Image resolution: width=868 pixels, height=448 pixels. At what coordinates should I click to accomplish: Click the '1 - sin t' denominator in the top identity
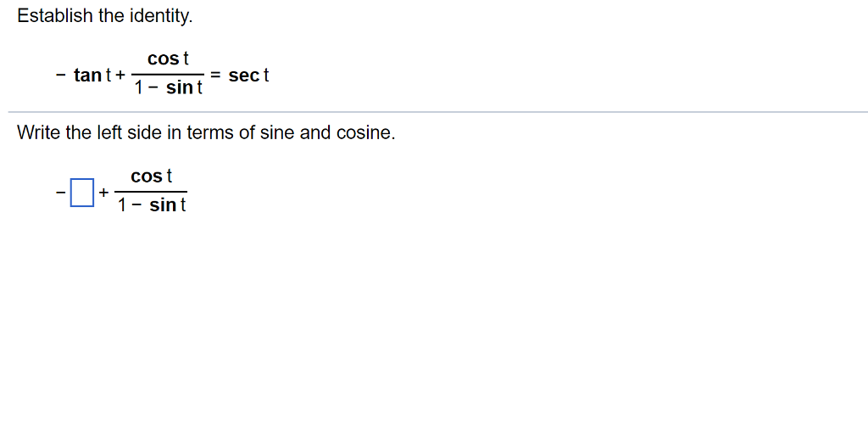(x=168, y=88)
